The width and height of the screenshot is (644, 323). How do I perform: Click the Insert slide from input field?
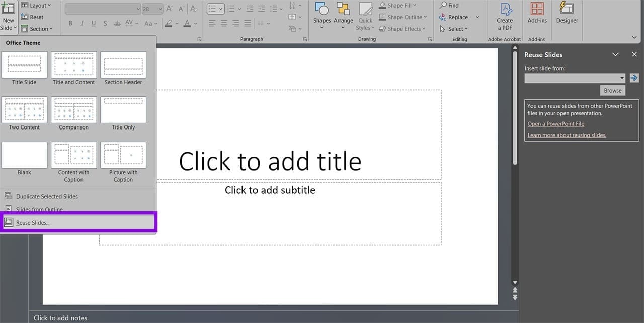point(575,78)
